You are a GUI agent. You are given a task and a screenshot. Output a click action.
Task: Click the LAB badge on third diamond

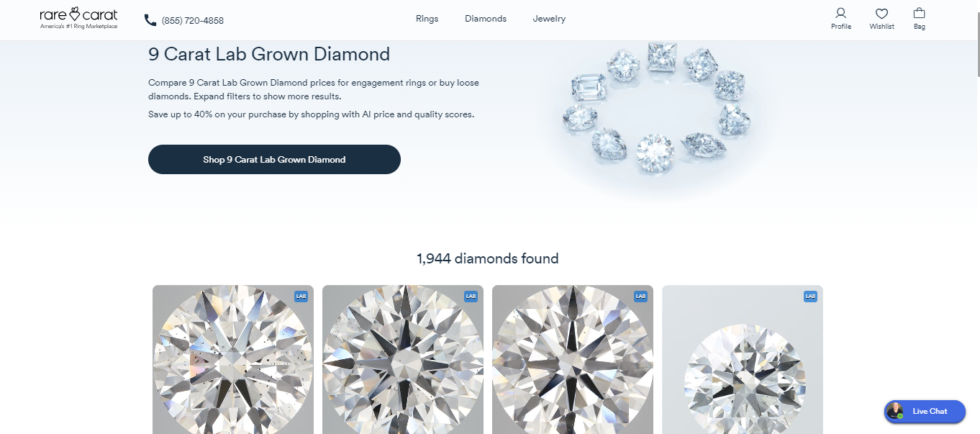[640, 296]
